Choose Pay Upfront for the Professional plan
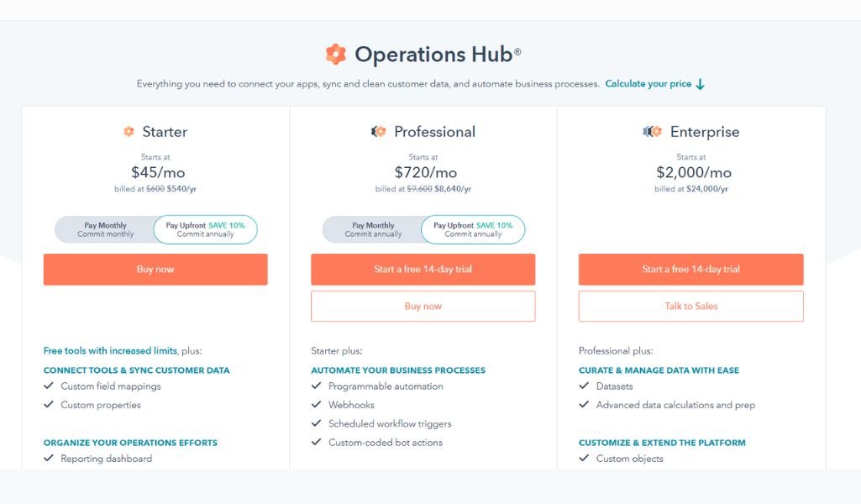 tap(473, 229)
